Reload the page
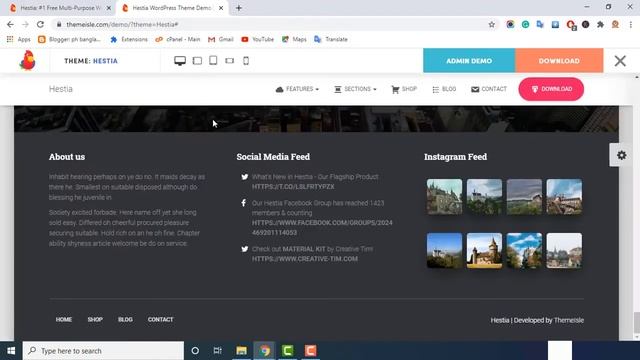 click(40, 24)
